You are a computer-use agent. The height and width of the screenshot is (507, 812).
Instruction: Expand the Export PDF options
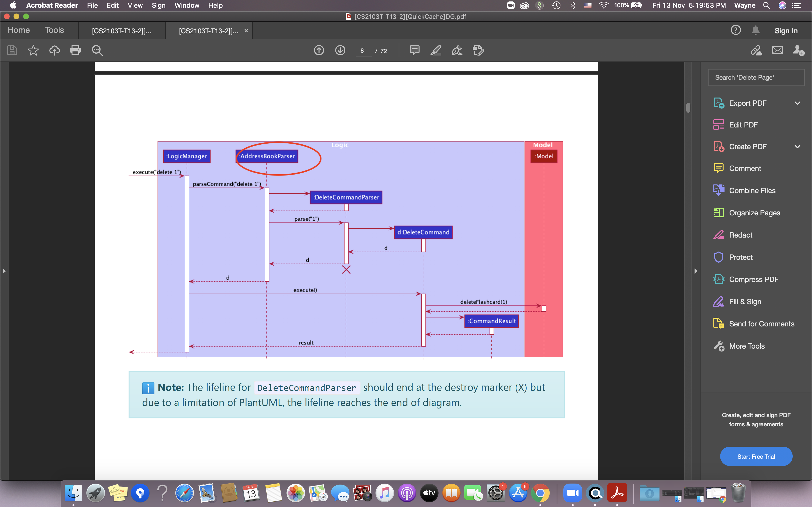pyautogui.click(x=797, y=103)
